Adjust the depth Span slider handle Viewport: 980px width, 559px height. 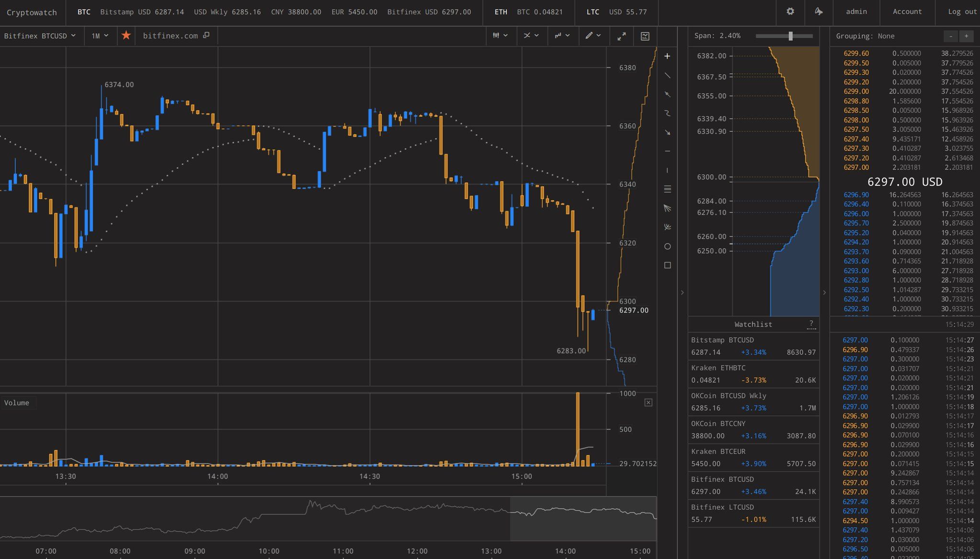tap(791, 36)
